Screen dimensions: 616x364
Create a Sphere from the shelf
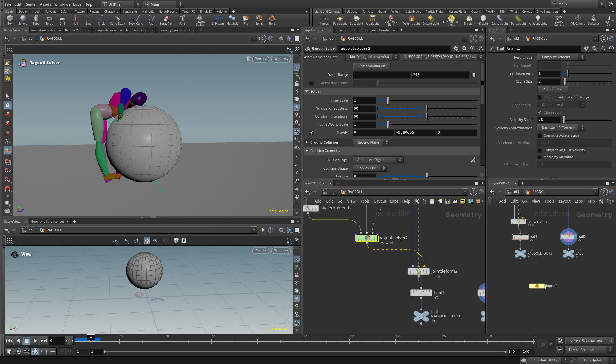23,20
